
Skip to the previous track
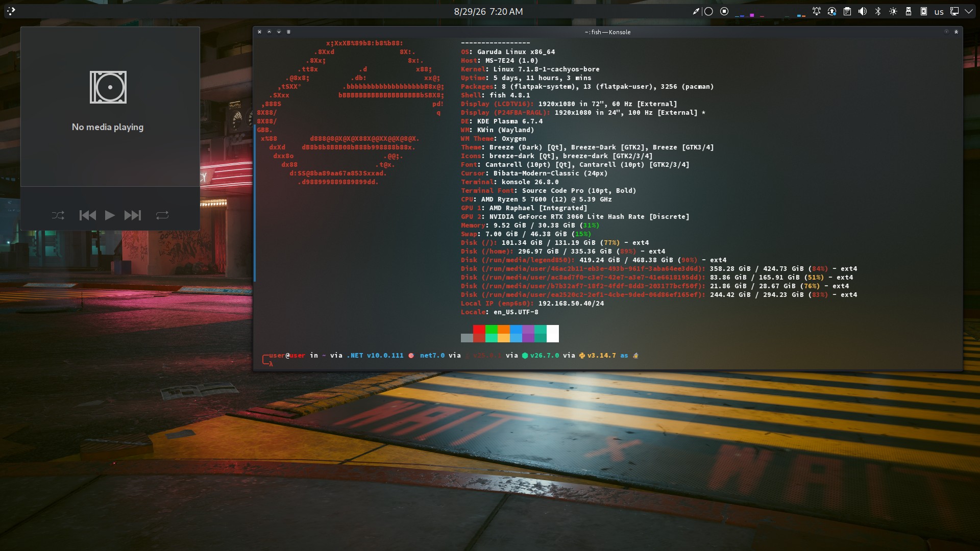(x=88, y=215)
